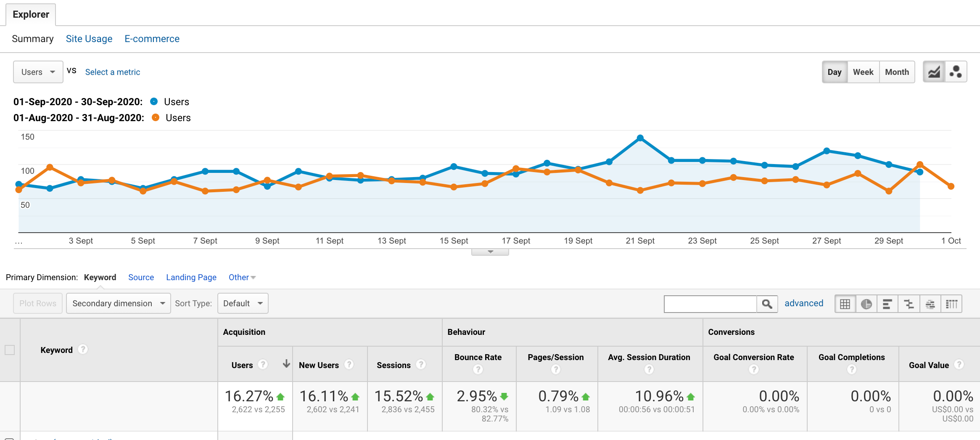Open help tooltip for Sessions column
Viewport: 980px width, 440px height.
[421, 364]
